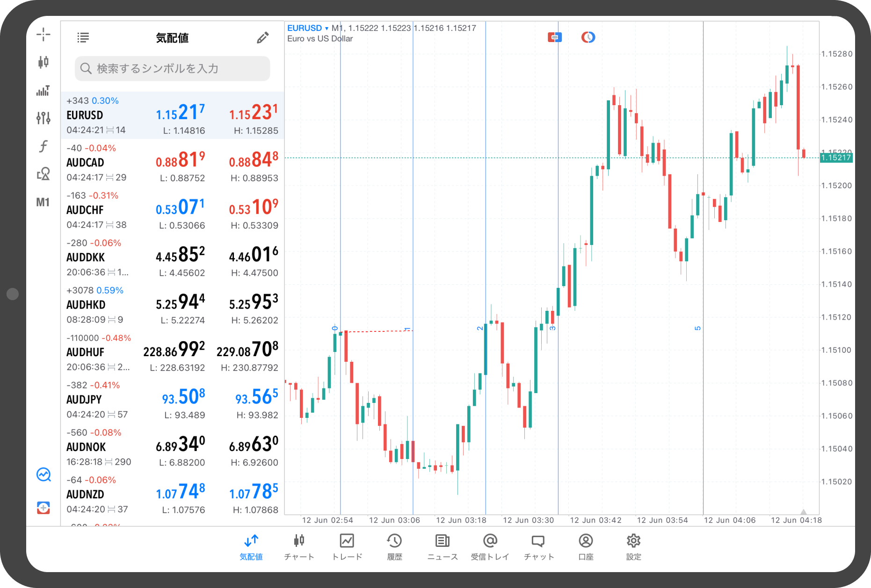Image resolution: width=871 pixels, height=588 pixels.
Task: Click the red-blue trade panel icon on chart
Action: pos(554,37)
